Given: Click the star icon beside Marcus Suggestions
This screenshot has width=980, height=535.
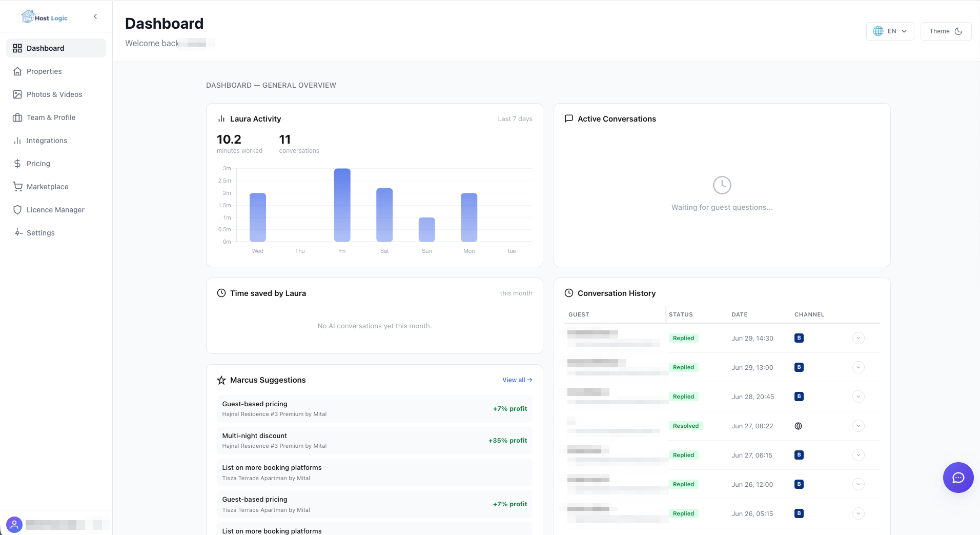Looking at the screenshot, I should pyautogui.click(x=221, y=380).
